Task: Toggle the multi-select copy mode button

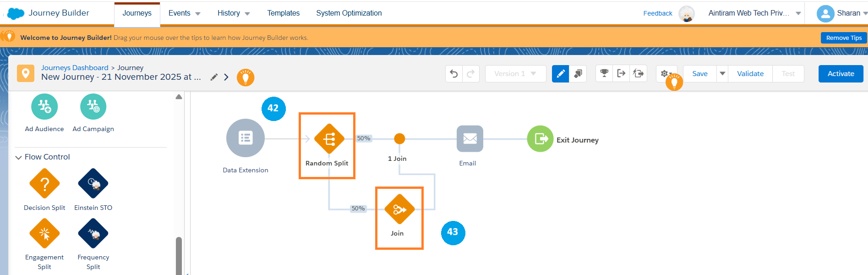Action: pos(578,73)
